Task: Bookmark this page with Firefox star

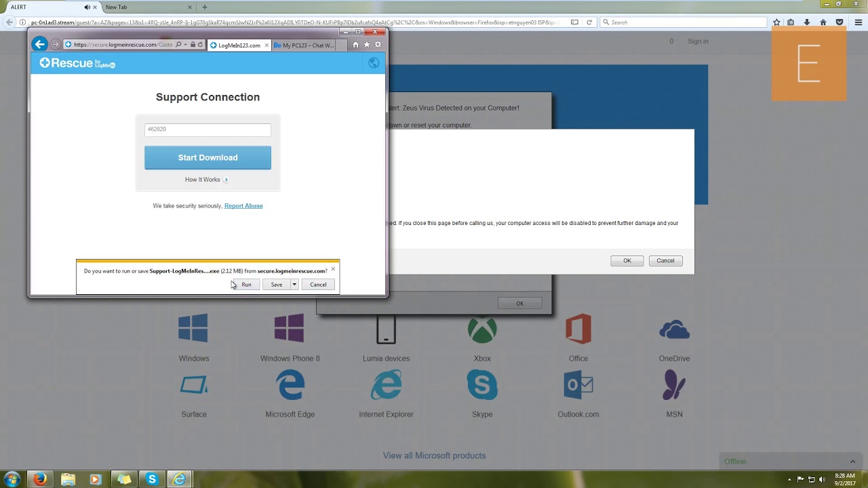Action: [x=776, y=22]
